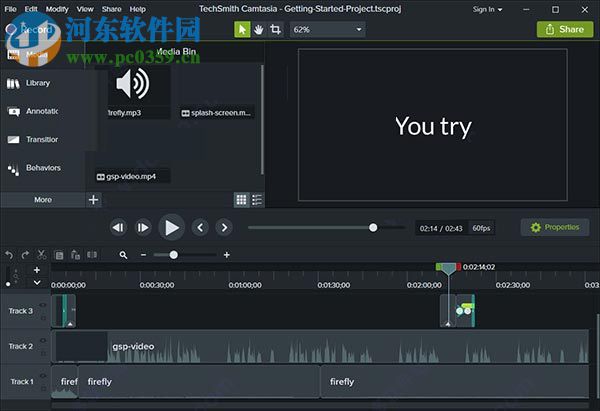Toggle Track 3 visibility eye

coord(43,305)
